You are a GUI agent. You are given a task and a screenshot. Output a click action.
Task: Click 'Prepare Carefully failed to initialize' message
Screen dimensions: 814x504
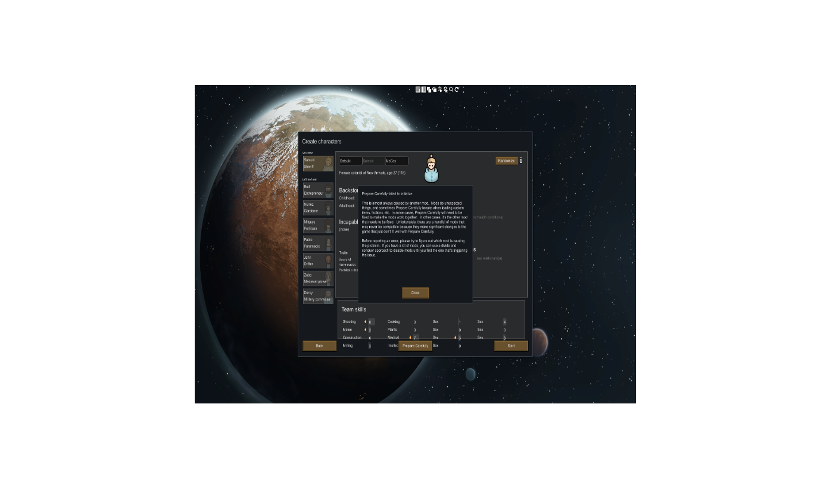[387, 194]
